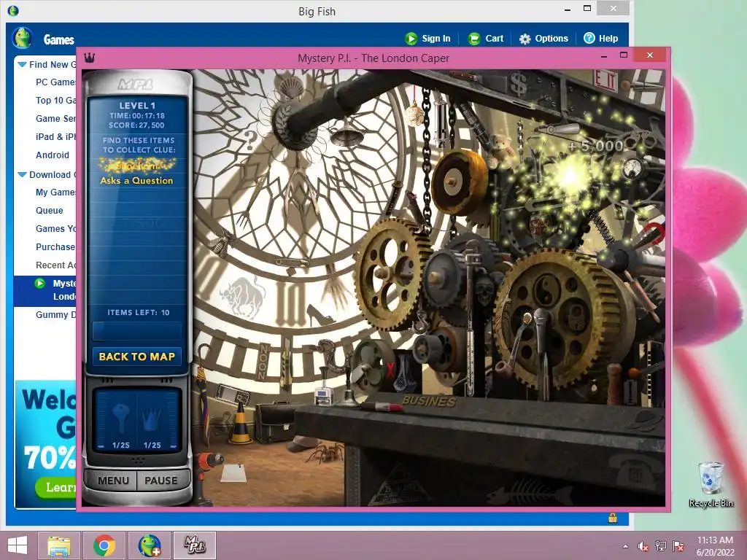Viewport: 747px width, 560px height.
Task: Open Recent Activity sidebar entry
Action: pos(55,265)
